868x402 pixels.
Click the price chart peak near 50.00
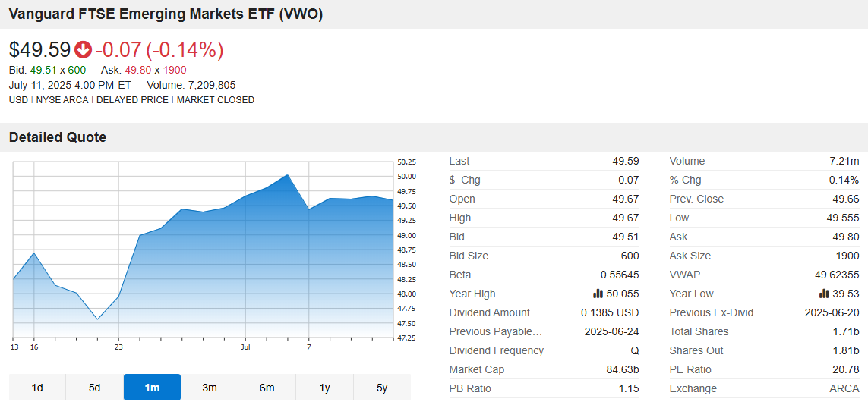click(287, 175)
